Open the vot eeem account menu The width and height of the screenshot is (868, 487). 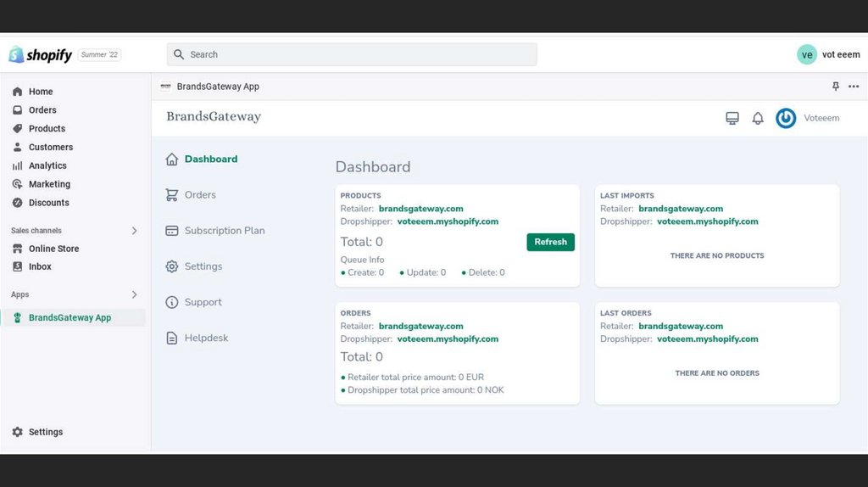pos(841,54)
